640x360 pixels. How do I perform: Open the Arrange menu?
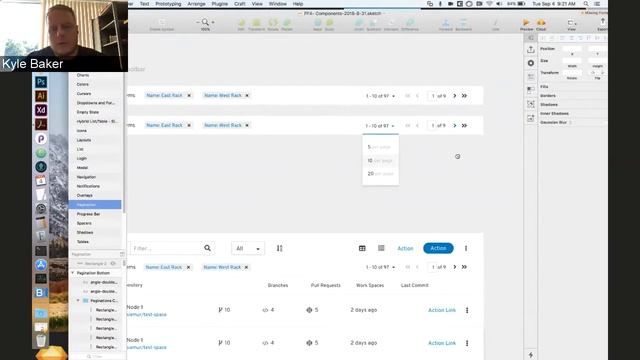tap(196, 4)
